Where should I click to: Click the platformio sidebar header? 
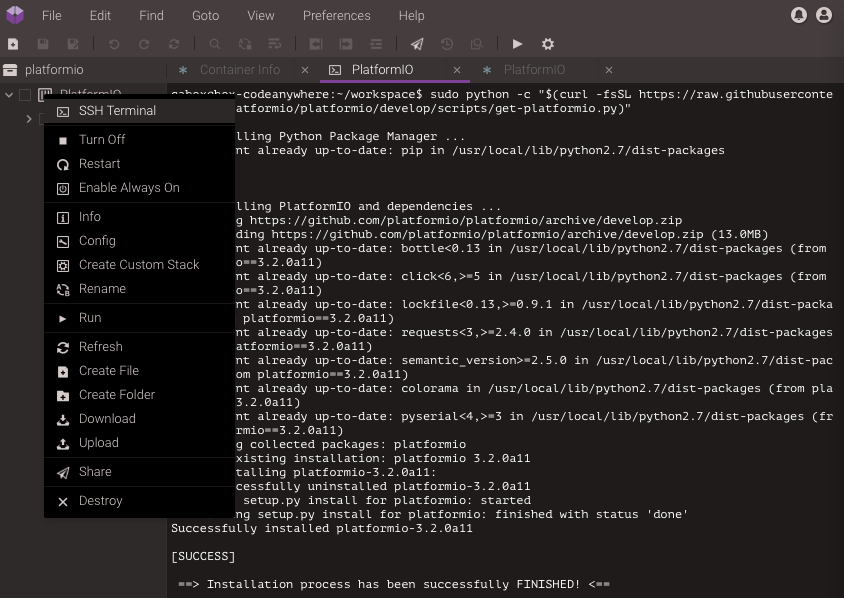tap(83, 69)
